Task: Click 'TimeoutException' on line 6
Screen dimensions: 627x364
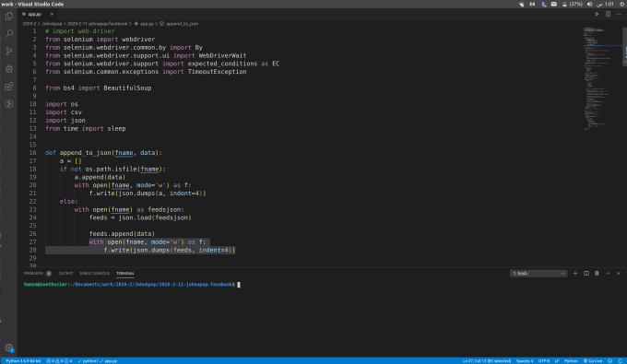Action: [217, 72]
